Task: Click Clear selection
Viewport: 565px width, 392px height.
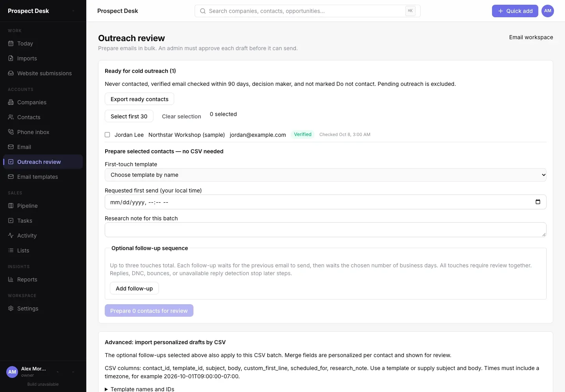Action: tap(182, 116)
